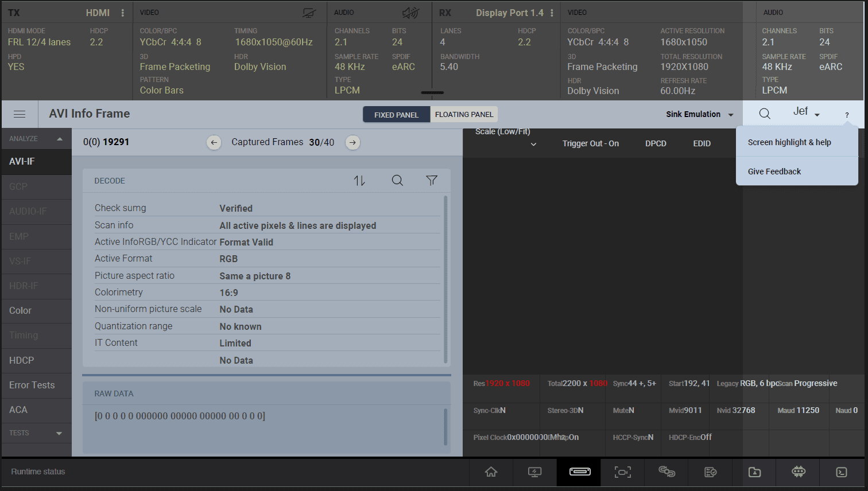Open the Scale (Low/Fit) dropdown chevron
The image size is (868, 491).
click(x=533, y=145)
